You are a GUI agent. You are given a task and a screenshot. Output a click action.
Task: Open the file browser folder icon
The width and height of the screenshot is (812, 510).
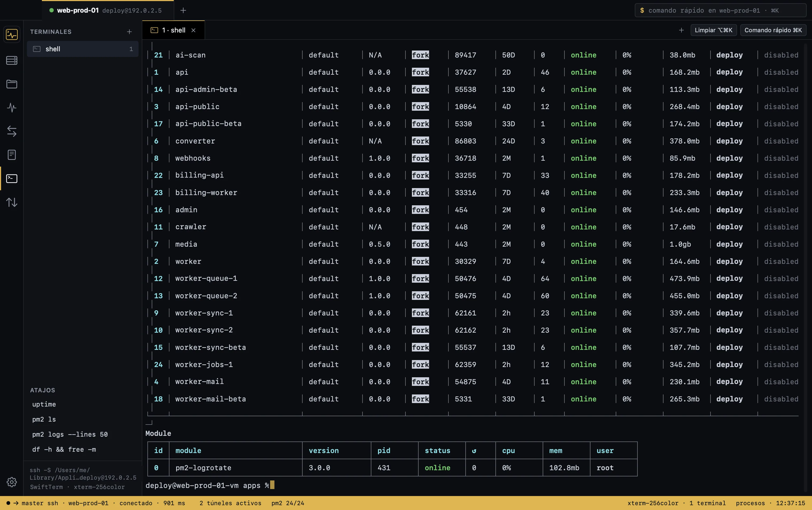pyautogui.click(x=12, y=84)
